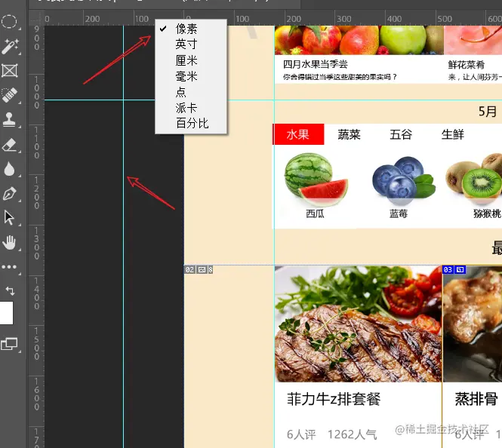Choose 英寸 in the ruler units menu
This screenshot has width=502, height=448.
(x=191, y=44)
